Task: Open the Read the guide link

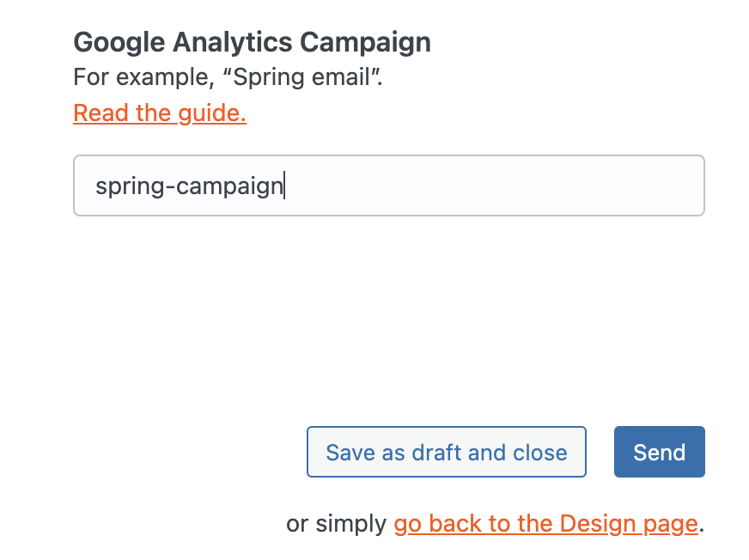Action: (160, 113)
